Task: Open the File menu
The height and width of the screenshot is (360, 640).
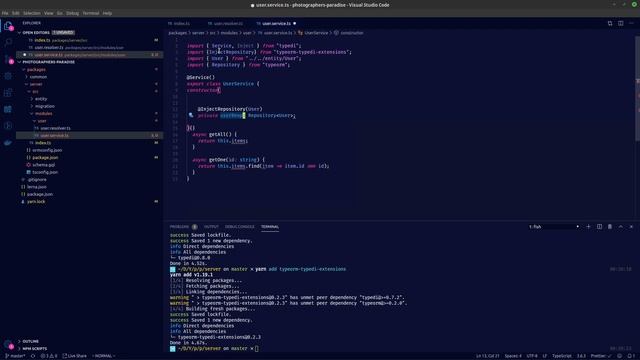Action: [x=5, y=13]
